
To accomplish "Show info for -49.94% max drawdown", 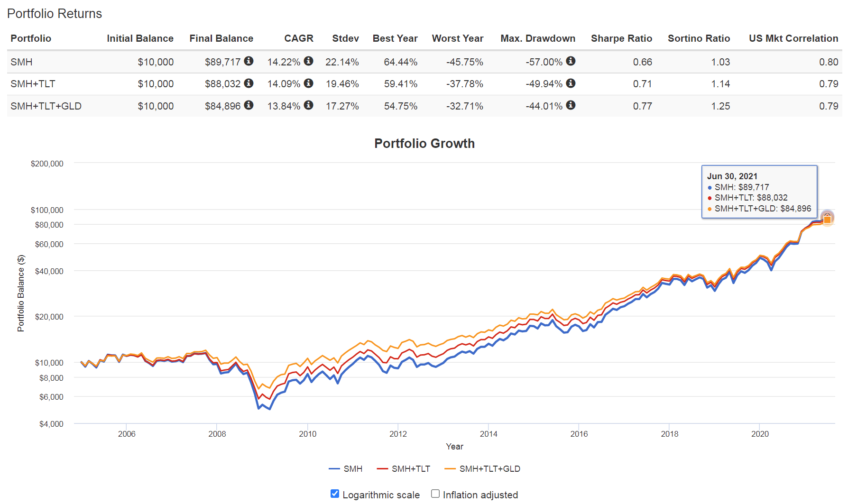I will (x=571, y=83).
